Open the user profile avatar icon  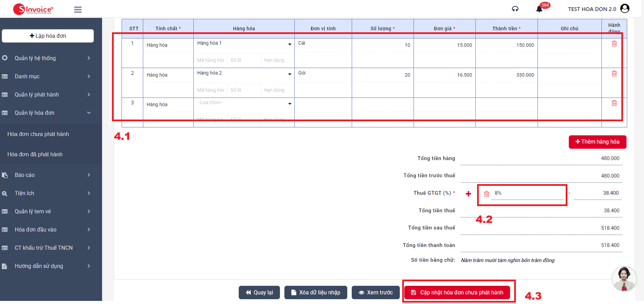pos(625,9)
